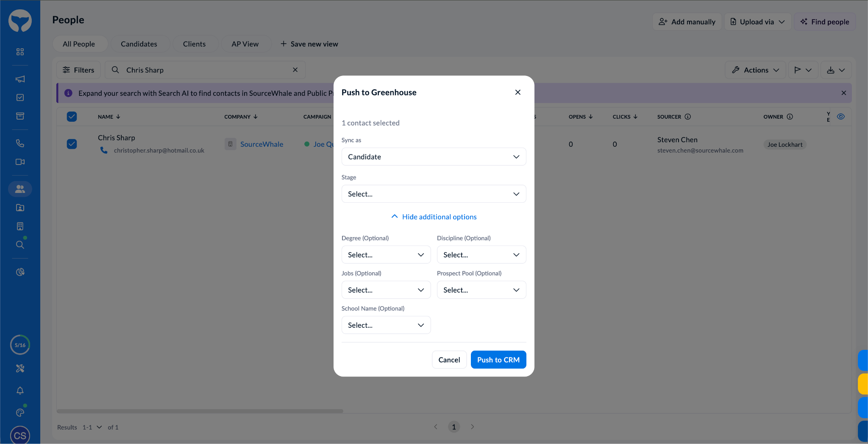
Task: Open the phone calls icon in sidebar
Action: pyautogui.click(x=20, y=143)
